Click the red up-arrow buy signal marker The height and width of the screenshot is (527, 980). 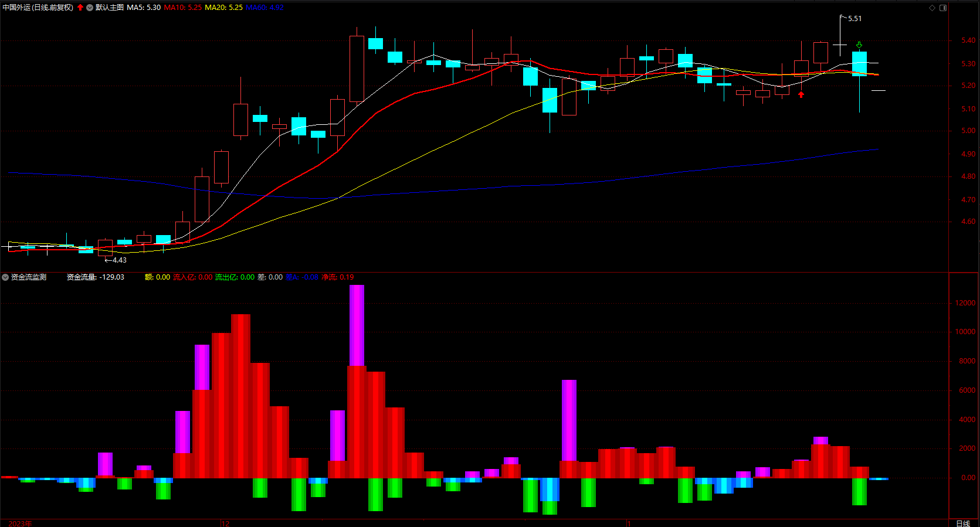[x=801, y=94]
